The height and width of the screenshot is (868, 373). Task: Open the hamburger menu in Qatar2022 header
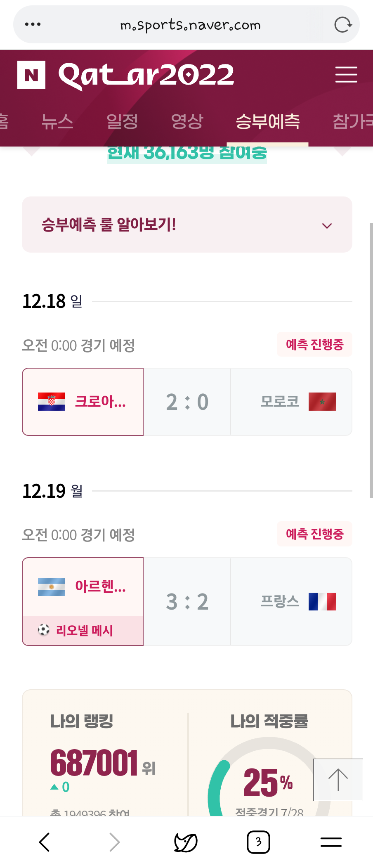(x=346, y=74)
